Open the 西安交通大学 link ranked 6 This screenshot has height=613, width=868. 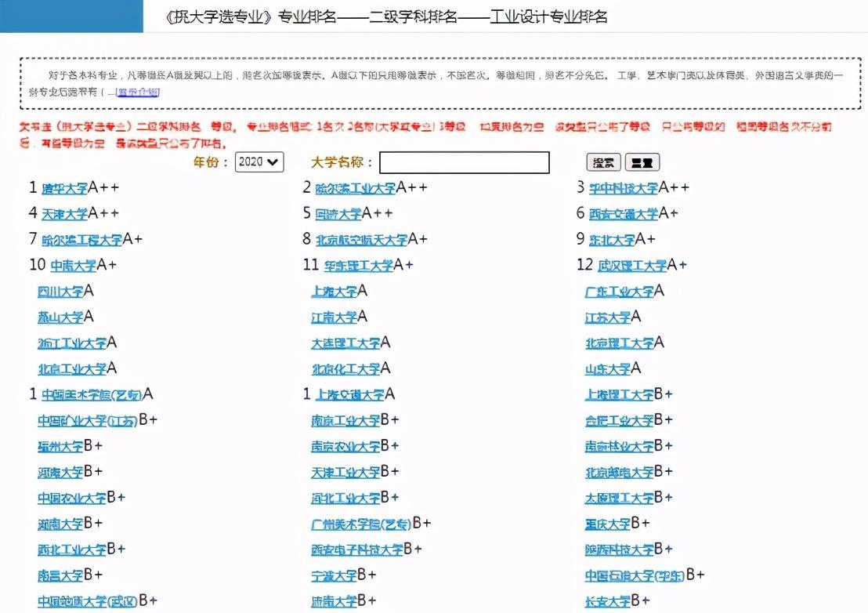pos(624,214)
